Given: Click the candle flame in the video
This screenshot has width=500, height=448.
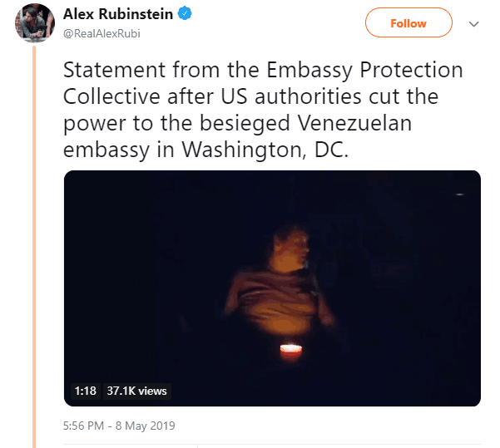Looking at the screenshot, I should click(x=291, y=350).
